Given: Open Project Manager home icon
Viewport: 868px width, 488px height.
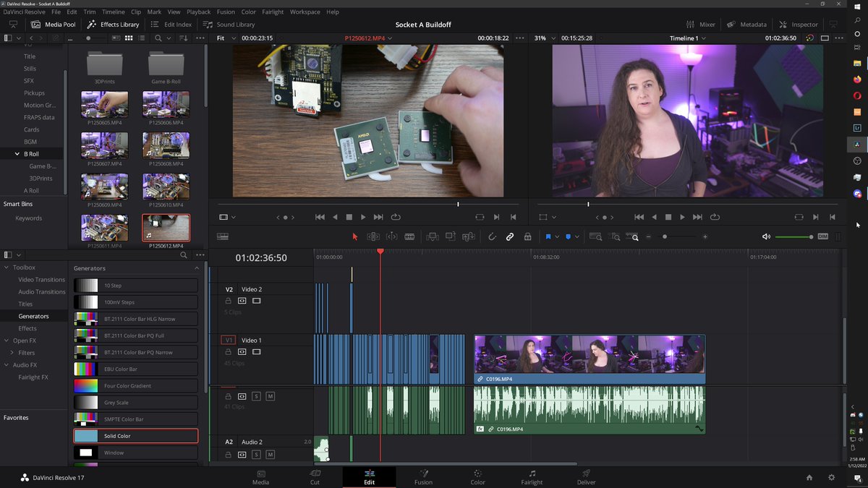Looking at the screenshot, I should pyautogui.click(x=809, y=478).
